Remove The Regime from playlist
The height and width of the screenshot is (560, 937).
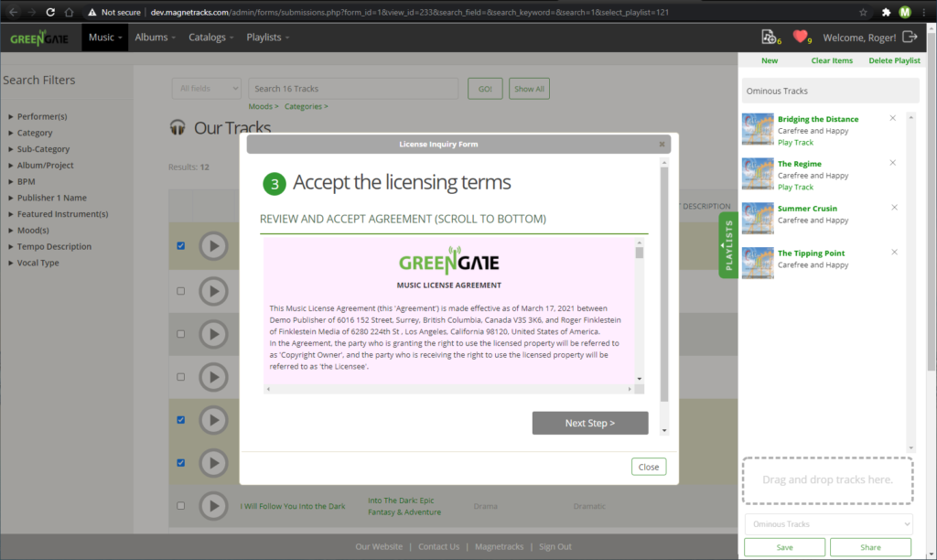coord(893,163)
